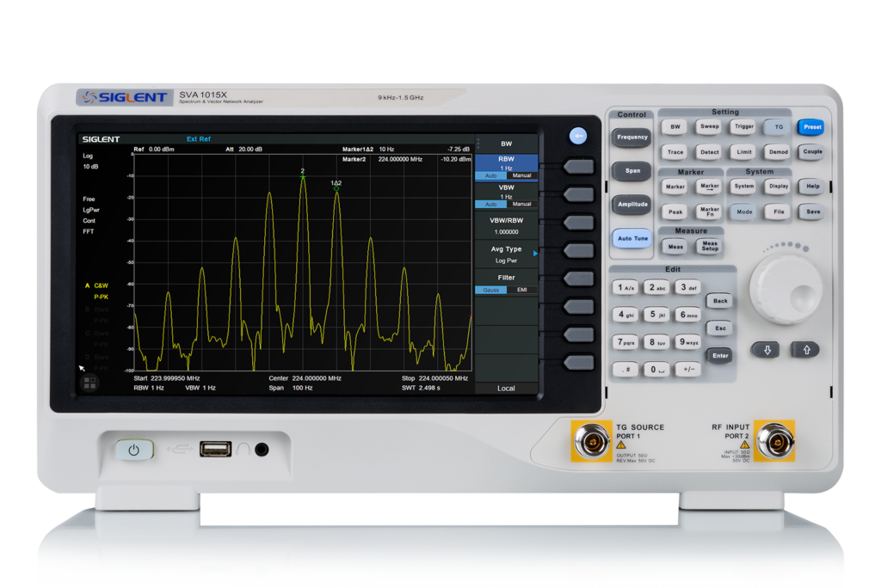Open the BW menu key

[675, 126]
